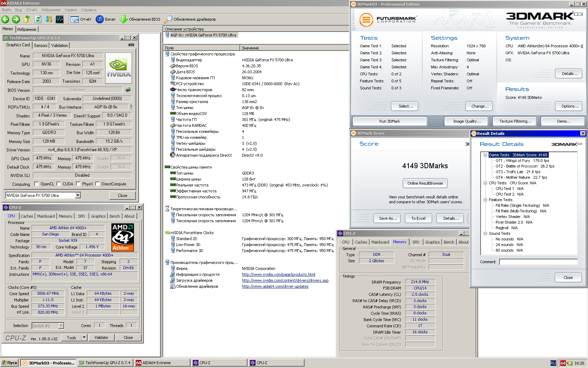The width and height of the screenshot is (588, 368).
Task: Click the Свойства графического процессора section icon
Action: [167, 54]
